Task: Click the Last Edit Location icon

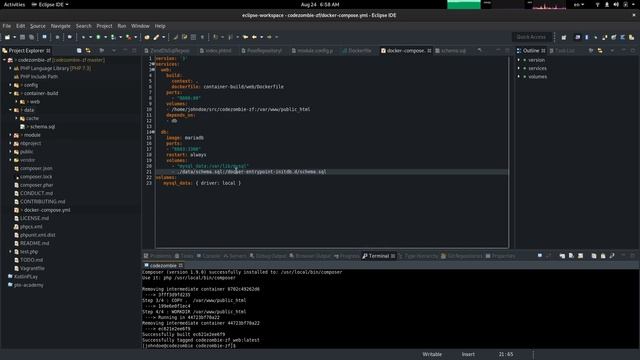Action: 245,37
